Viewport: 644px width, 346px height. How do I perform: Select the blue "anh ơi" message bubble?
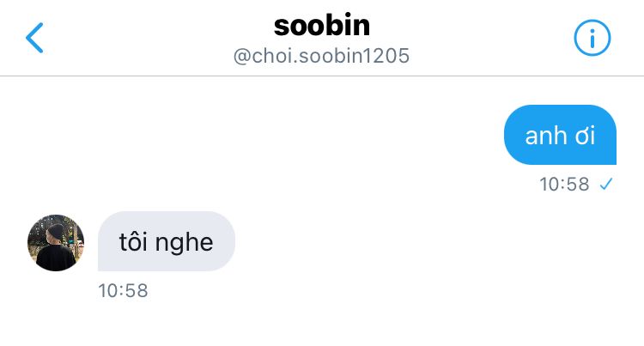[560, 135]
